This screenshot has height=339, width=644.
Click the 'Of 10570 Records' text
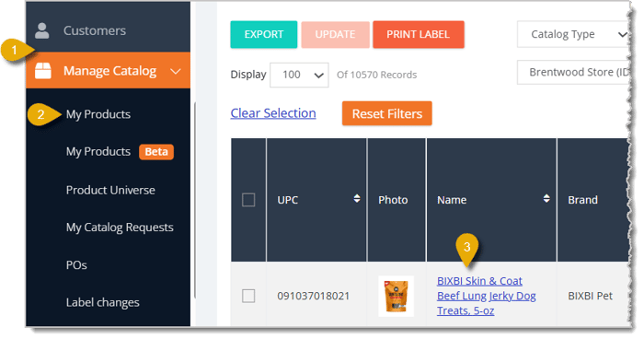click(376, 75)
